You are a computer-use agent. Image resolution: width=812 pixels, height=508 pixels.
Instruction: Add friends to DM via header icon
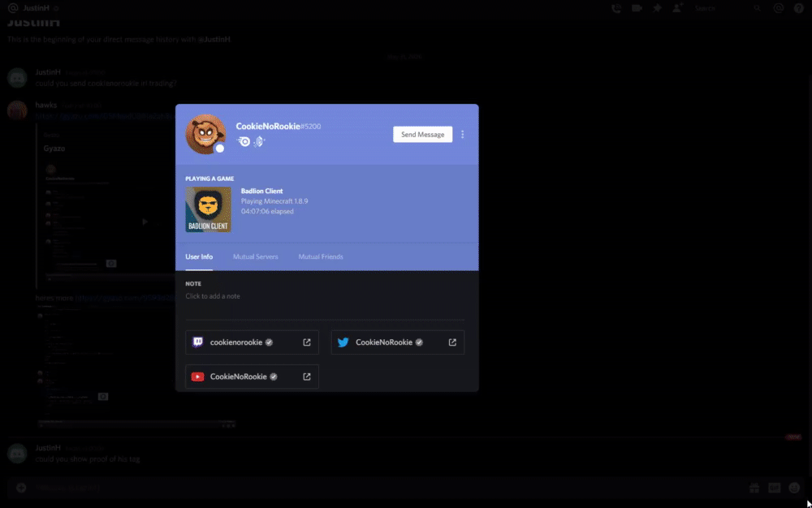pyautogui.click(x=677, y=8)
